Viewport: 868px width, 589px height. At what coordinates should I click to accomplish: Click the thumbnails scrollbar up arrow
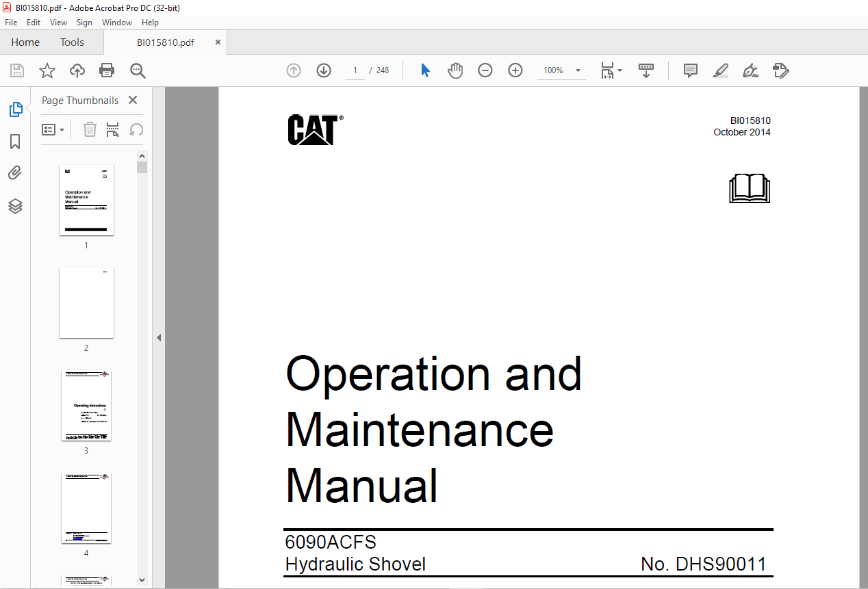[x=142, y=155]
